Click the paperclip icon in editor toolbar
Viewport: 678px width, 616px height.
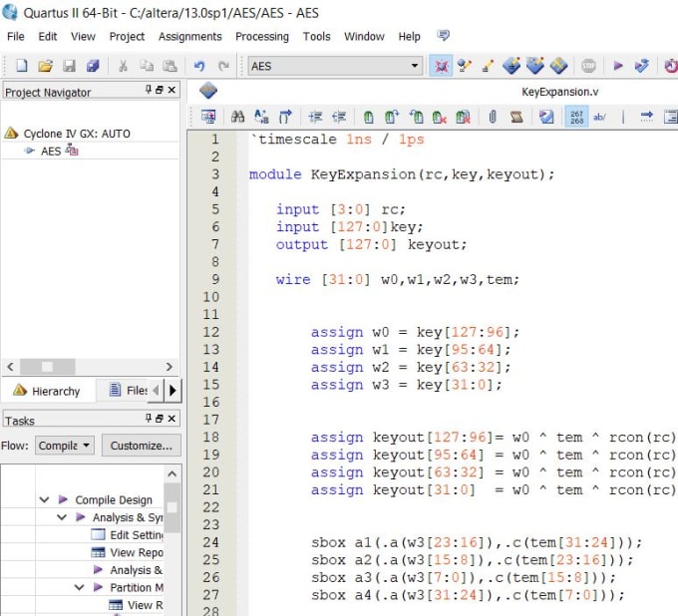click(x=493, y=117)
